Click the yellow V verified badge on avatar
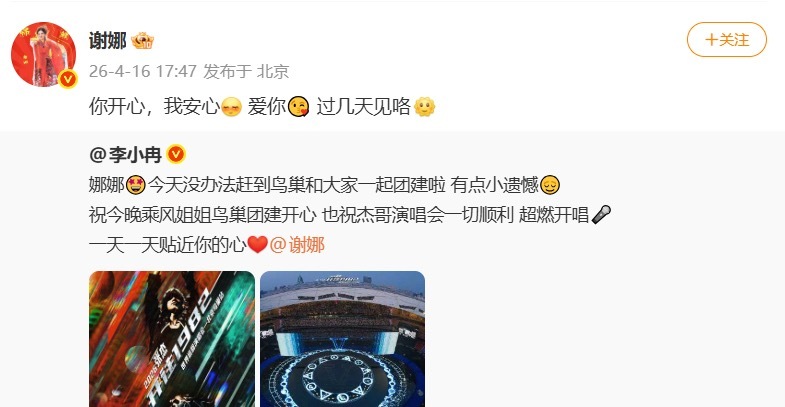 [68, 79]
